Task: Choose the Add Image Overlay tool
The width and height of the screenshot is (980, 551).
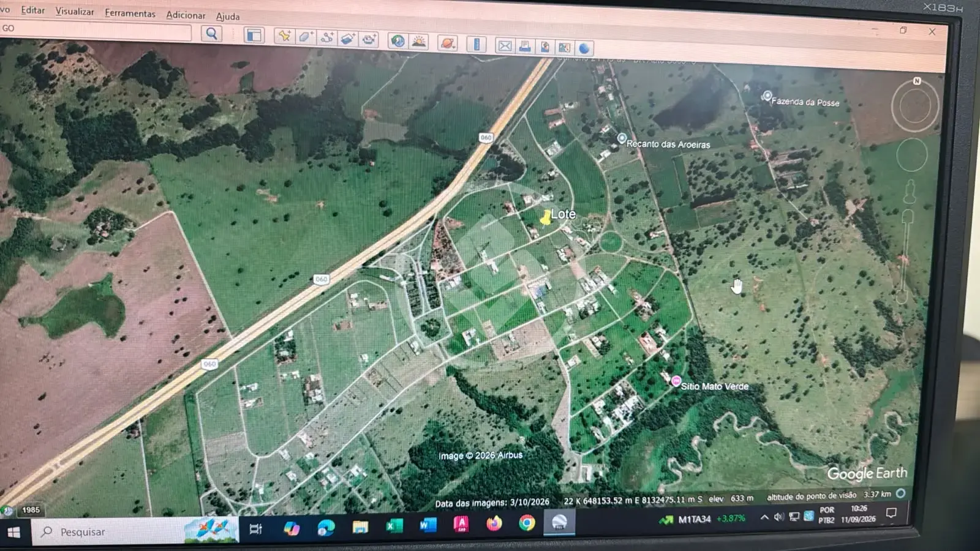Action: (x=348, y=39)
